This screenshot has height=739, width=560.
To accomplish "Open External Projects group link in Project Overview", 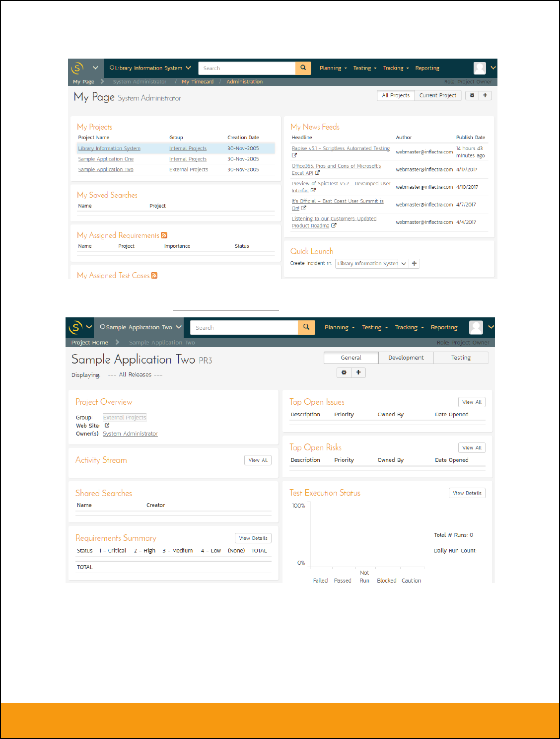I will pos(125,418).
